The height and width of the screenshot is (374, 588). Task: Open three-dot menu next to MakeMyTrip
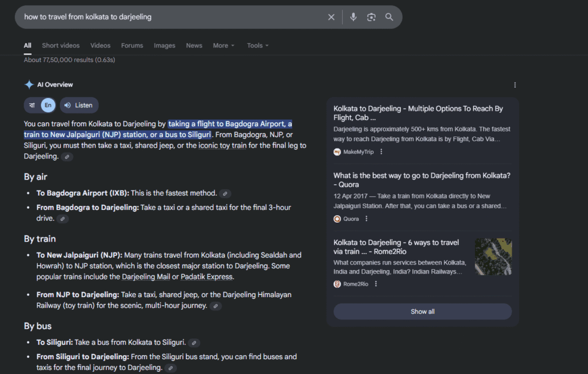[381, 152]
